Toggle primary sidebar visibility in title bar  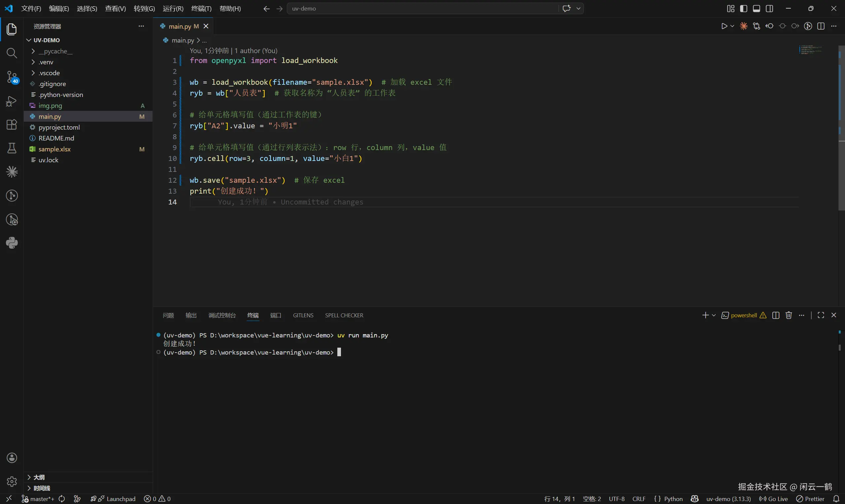pyautogui.click(x=743, y=9)
